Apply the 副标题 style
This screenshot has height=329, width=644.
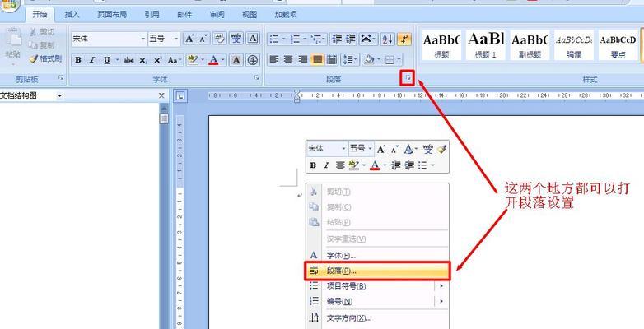pos(529,45)
